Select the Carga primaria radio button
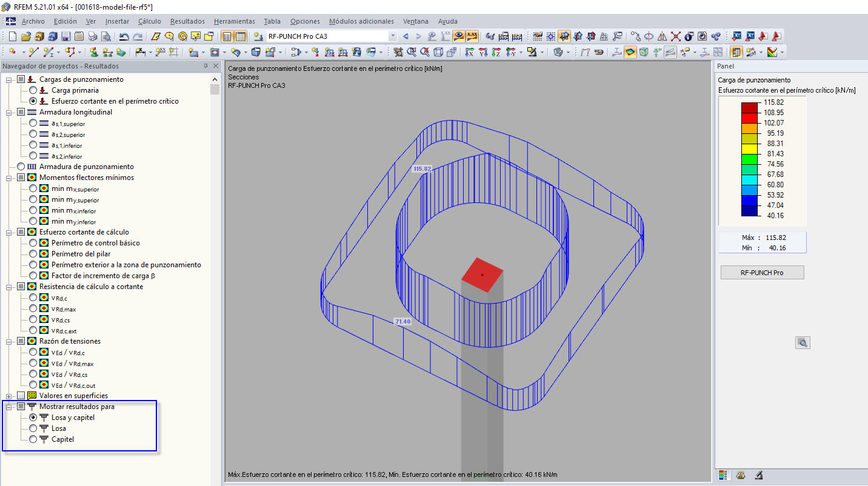 (x=33, y=90)
